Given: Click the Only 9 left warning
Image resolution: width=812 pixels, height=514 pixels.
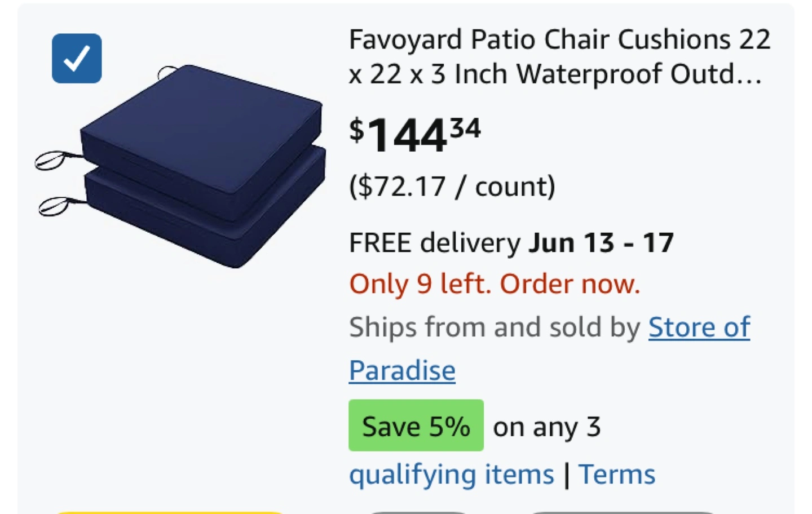Looking at the screenshot, I should click(495, 284).
